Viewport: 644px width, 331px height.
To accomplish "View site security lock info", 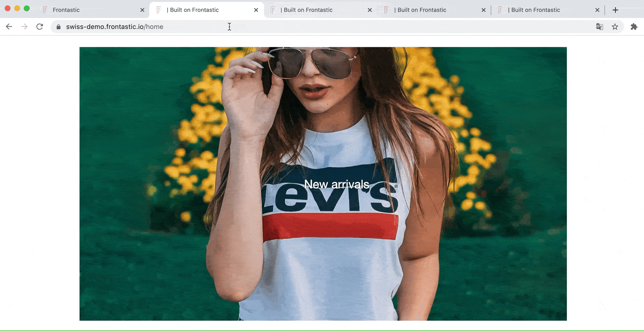I will 59,27.
